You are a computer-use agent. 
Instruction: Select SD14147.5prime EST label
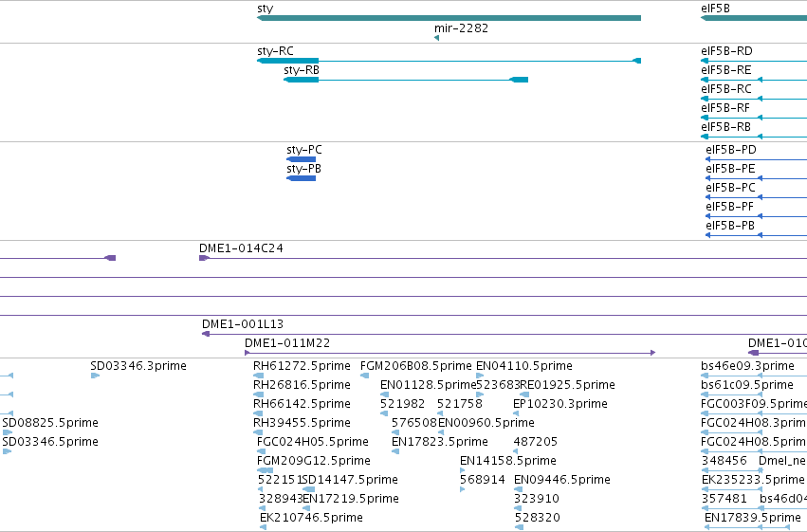click(351, 480)
